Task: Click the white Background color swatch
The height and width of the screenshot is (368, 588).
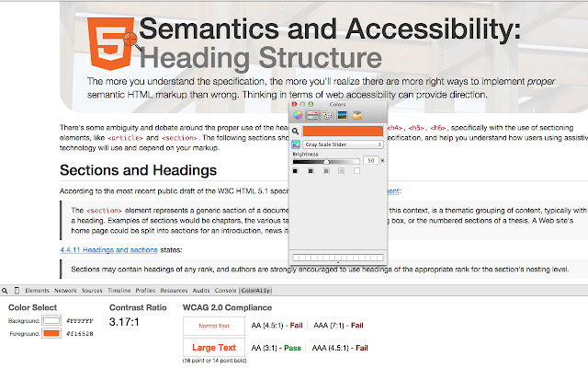Action: (x=51, y=321)
